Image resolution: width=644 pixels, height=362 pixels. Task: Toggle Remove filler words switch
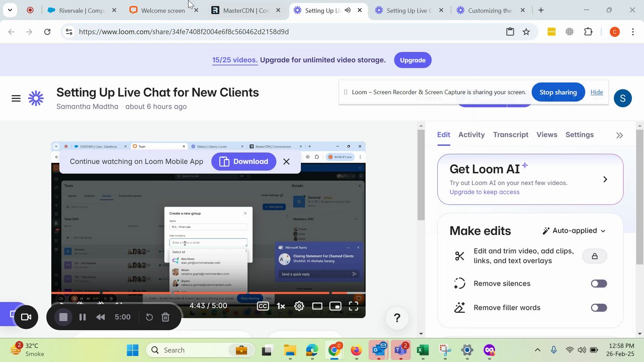coord(599,308)
